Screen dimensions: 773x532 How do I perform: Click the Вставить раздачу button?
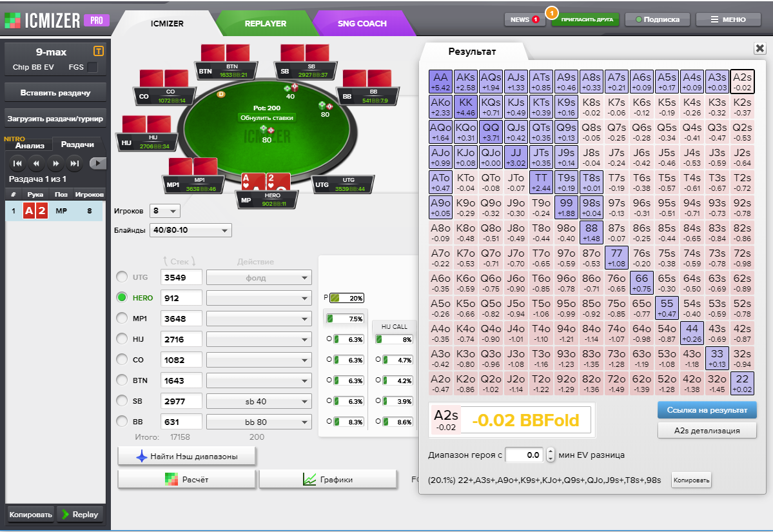(x=55, y=92)
